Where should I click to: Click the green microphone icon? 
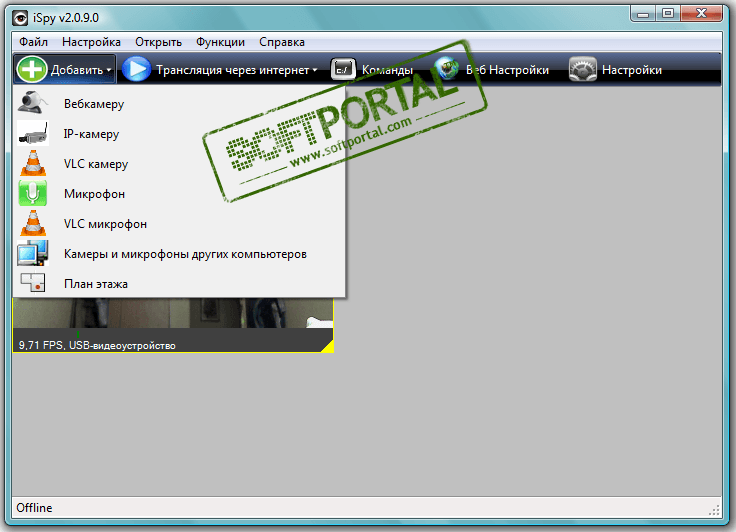click(33, 193)
